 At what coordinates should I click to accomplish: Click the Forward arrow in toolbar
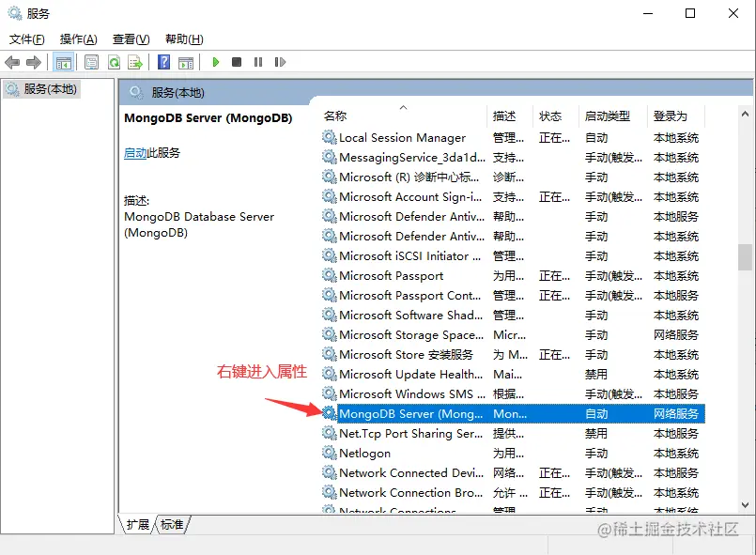pyautogui.click(x=33, y=62)
